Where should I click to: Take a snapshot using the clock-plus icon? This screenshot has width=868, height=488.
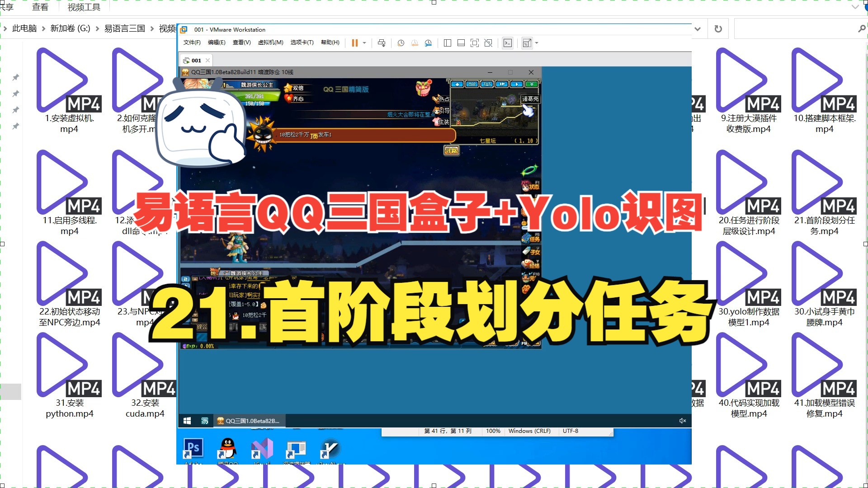pos(401,43)
